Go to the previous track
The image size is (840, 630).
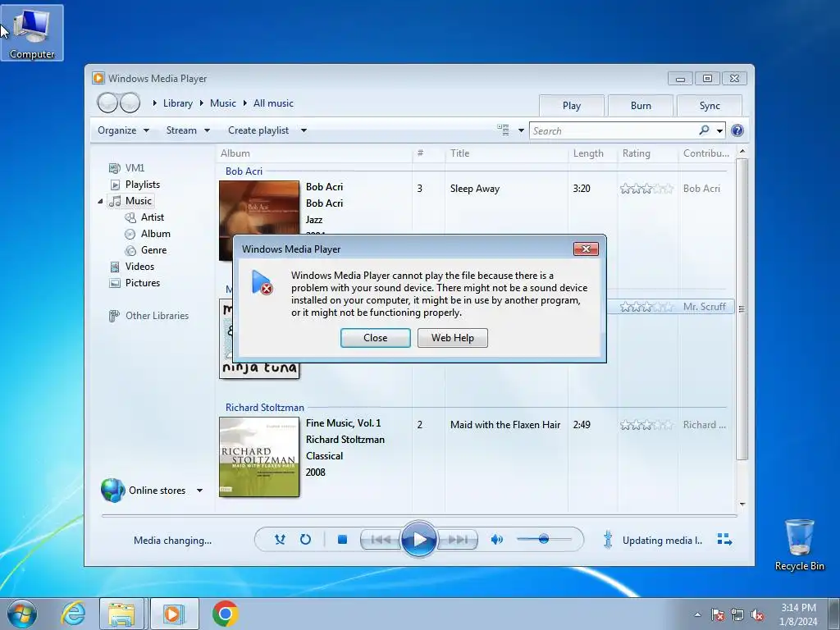click(x=381, y=540)
